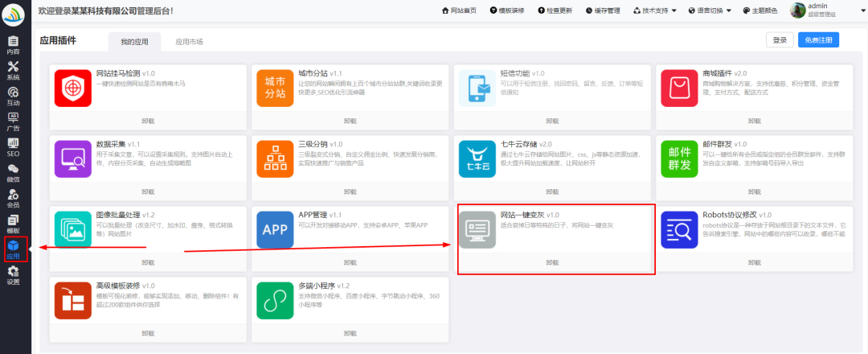This screenshot has height=354, width=868.
Task: Click the 免费注册 button
Action: (818, 39)
